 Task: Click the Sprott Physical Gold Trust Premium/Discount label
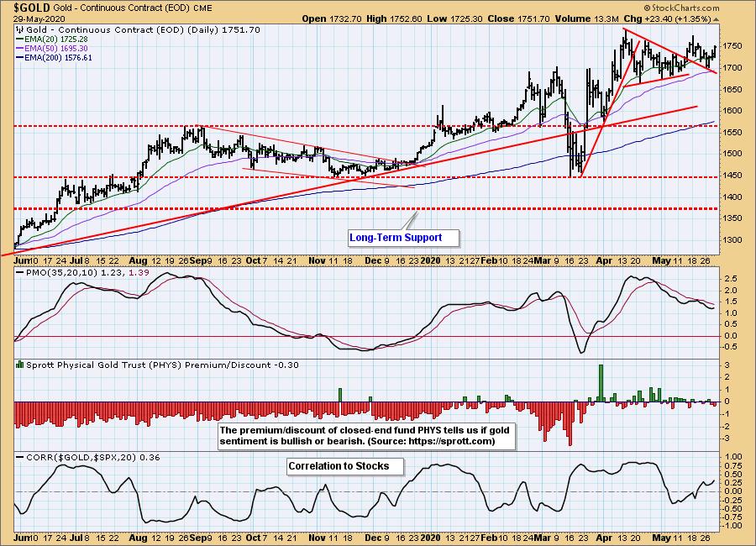(162, 365)
